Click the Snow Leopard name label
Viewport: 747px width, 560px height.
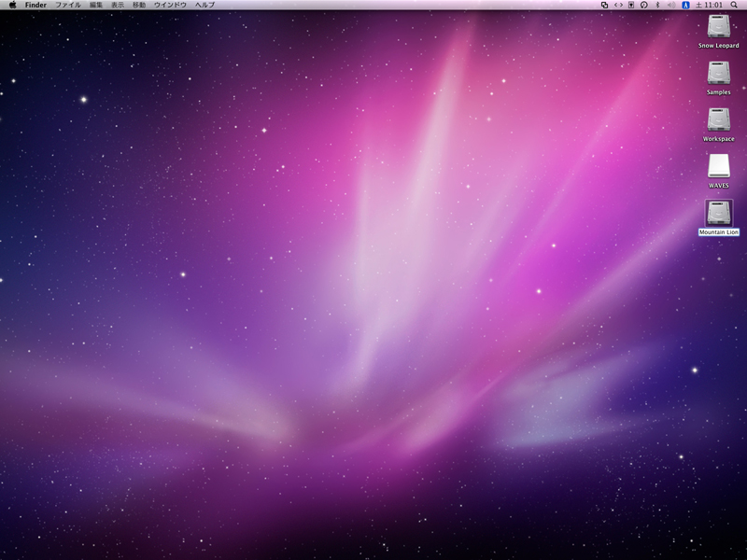718,46
